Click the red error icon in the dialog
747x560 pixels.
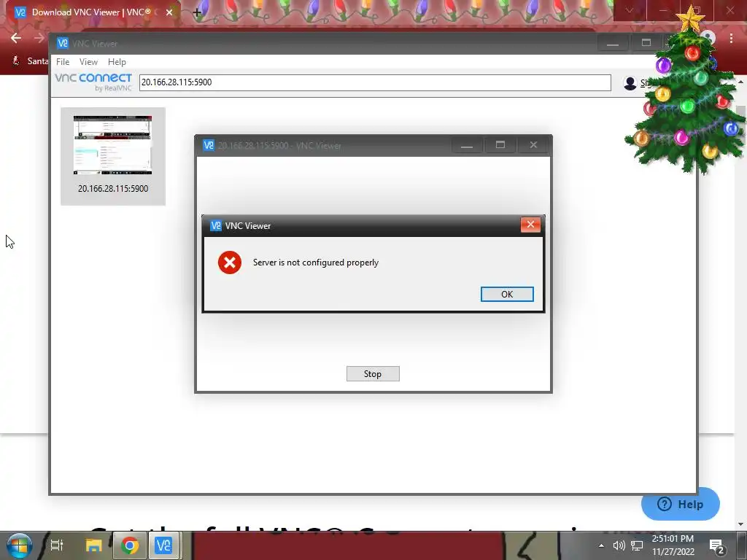pos(230,262)
